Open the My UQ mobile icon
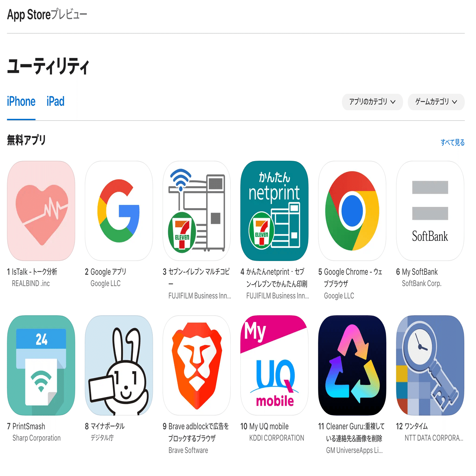Image resolution: width=476 pixels, height=476 pixels. coord(274,365)
